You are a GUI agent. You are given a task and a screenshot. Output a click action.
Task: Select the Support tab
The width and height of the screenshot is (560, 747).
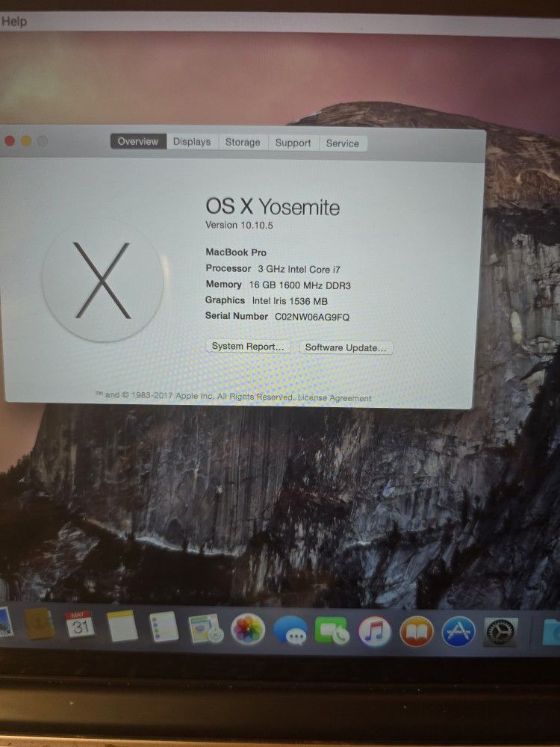293,143
